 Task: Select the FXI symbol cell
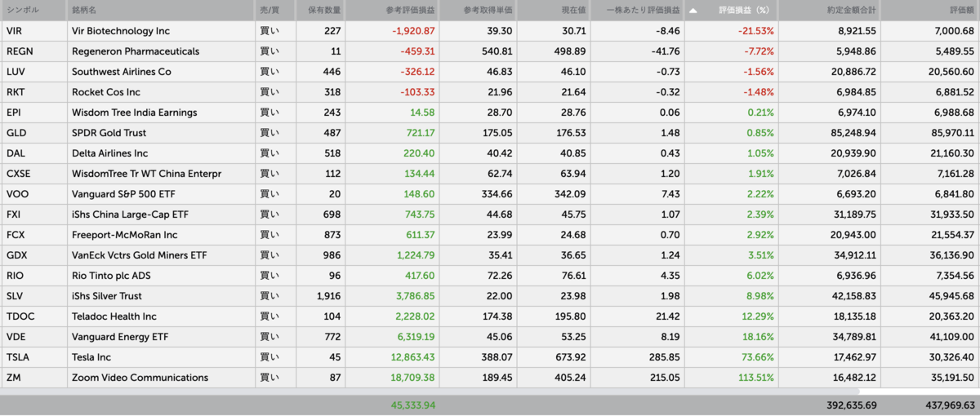pos(33,215)
